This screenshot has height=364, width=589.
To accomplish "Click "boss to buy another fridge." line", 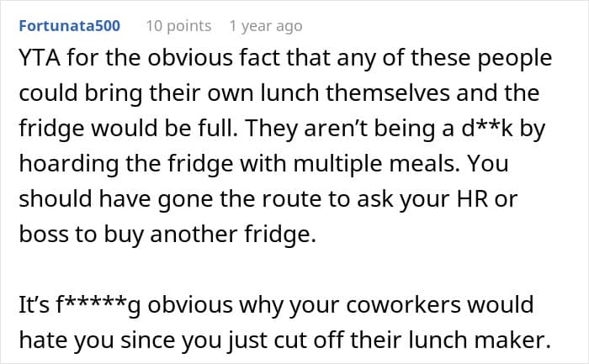I will tap(167, 235).
